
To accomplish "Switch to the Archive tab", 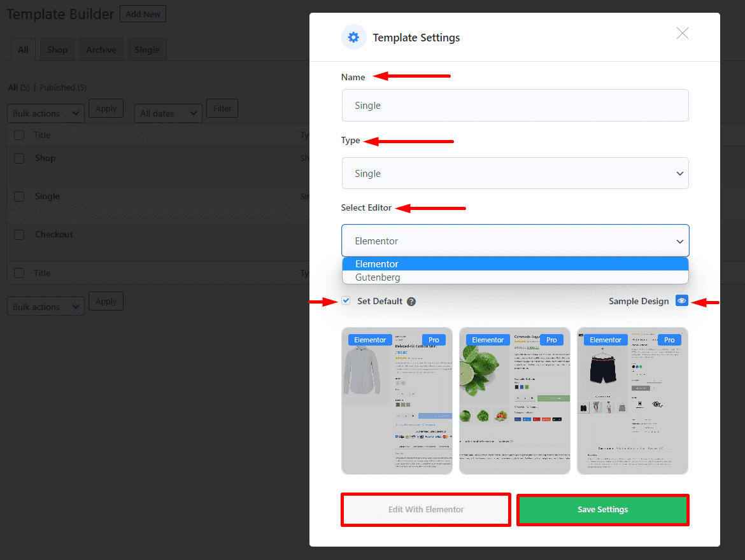I will 101,50.
